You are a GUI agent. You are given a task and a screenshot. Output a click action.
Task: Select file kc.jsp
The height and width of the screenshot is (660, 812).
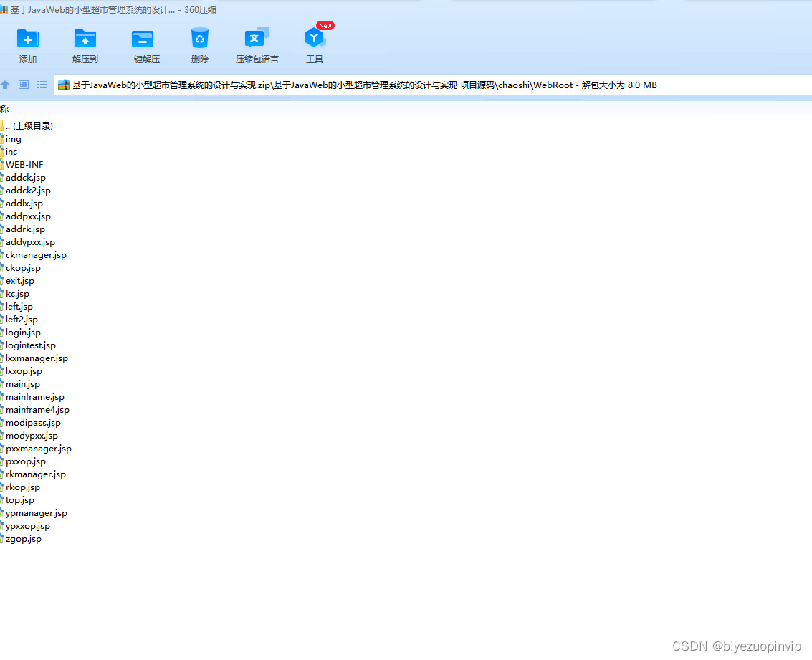point(15,294)
